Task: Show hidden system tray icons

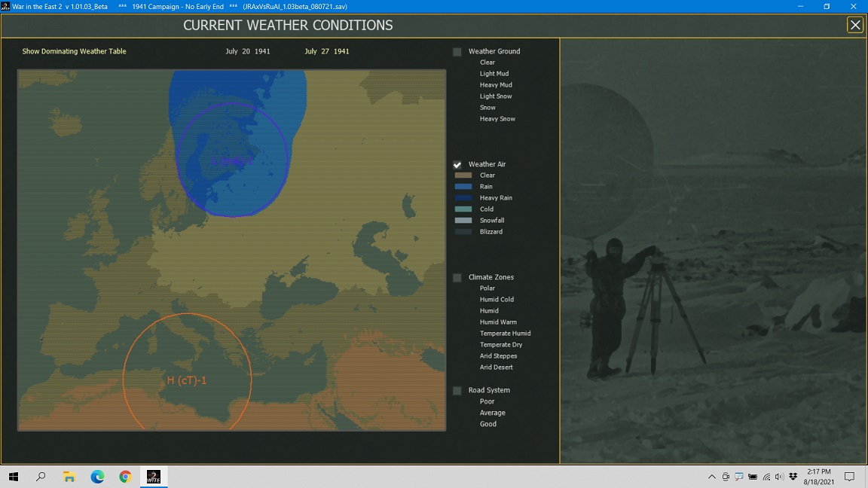Action: (712, 477)
